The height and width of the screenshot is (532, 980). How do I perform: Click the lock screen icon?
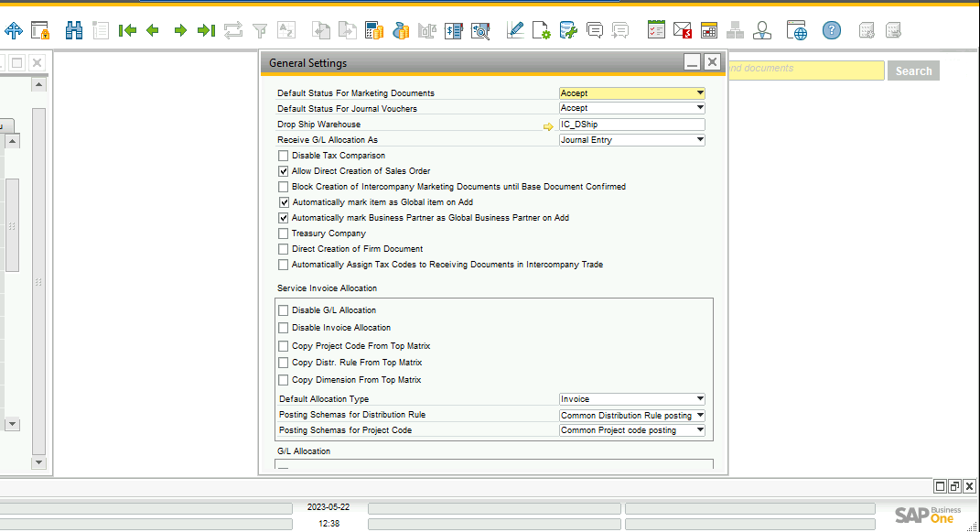(40, 30)
